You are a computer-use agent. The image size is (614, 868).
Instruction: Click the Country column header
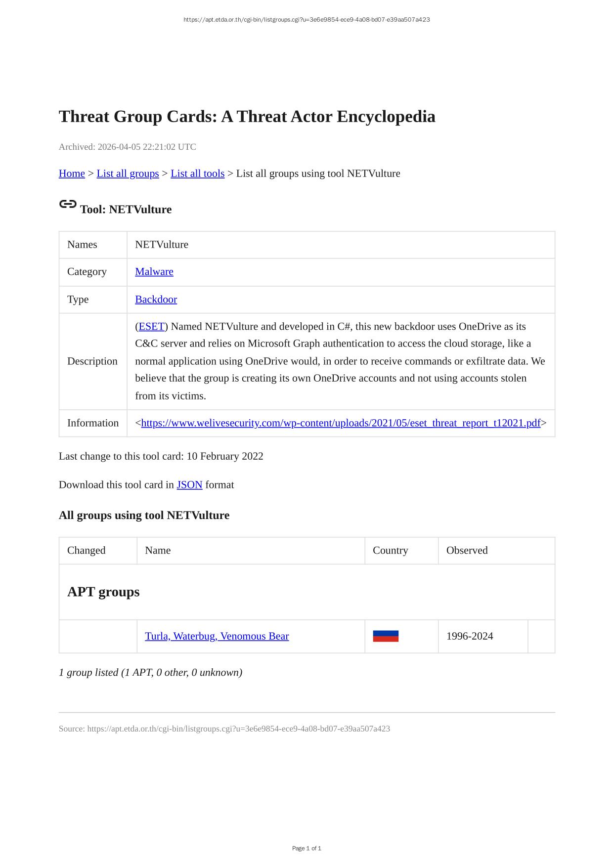[x=390, y=551]
